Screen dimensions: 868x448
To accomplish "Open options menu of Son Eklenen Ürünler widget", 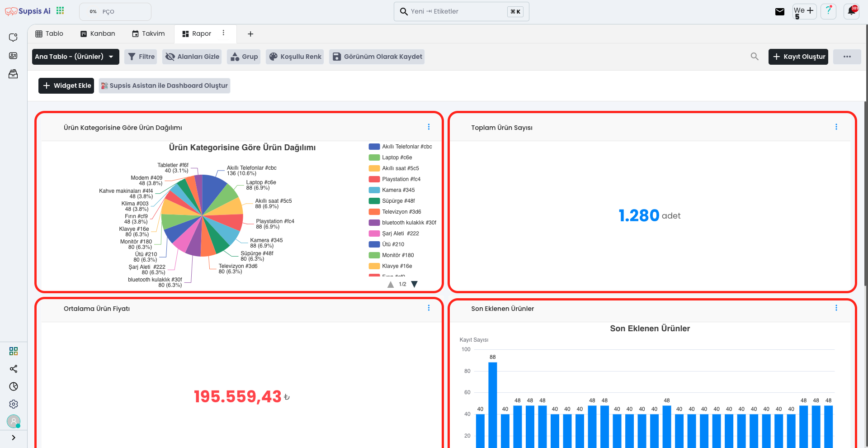I will tap(836, 308).
